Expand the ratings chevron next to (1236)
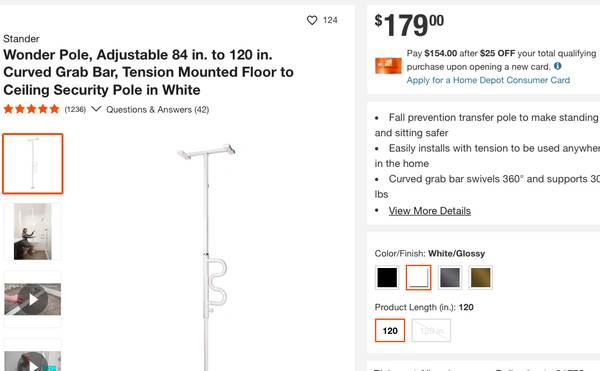600x371 pixels. [96, 109]
